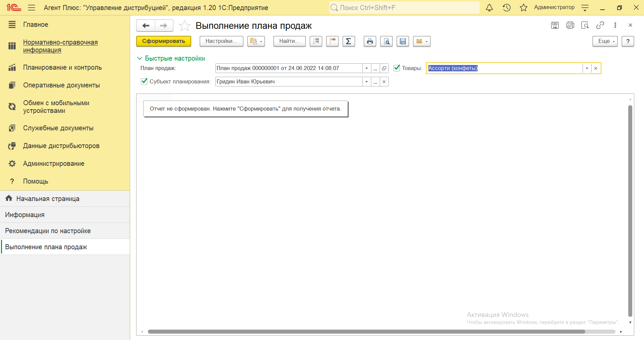This screenshot has height=340, width=644.
Task: Expand План продаж field dropdown arrow
Action: pos(367,68)
